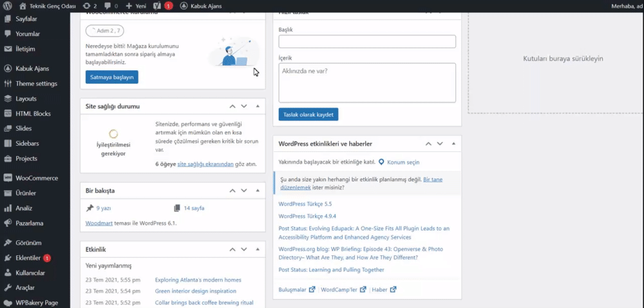Open Collar brings back coffee brewing ritual post
The width and height of the screenshot is (644, 308).
point(204,303)
